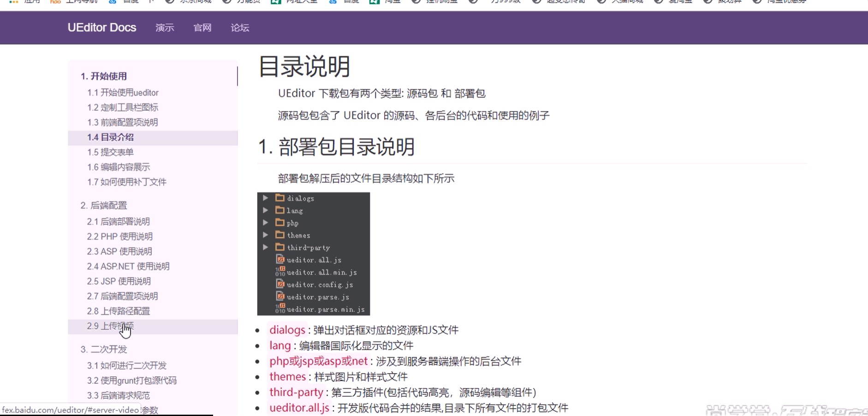
Task: Open 1.3 前端配置项说明
Action: coord(123,122)
